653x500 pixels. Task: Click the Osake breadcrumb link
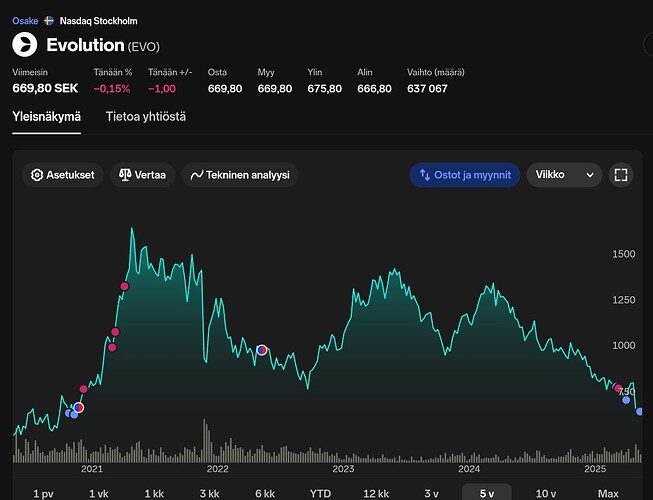tap(25, 21)
